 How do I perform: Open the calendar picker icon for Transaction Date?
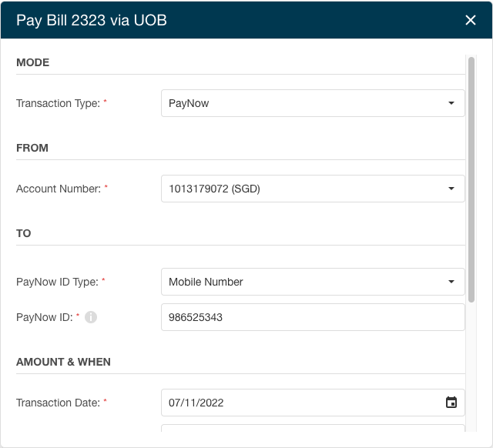(x=451, y=402)
